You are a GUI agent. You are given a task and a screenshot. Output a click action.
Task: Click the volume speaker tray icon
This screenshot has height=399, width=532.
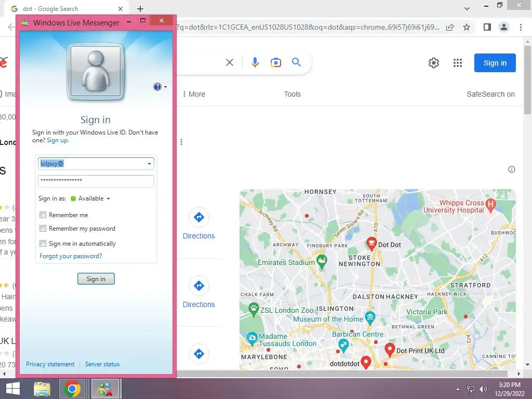click(483, 389)
